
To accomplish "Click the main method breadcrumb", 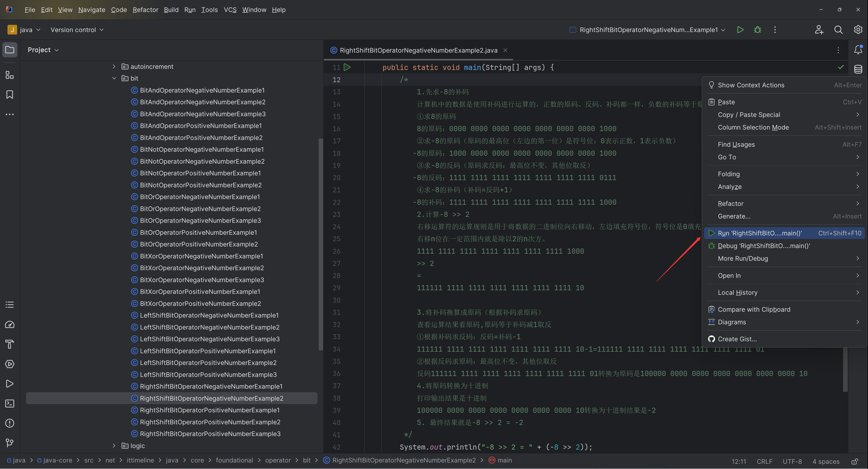I will tap(500, 460).
